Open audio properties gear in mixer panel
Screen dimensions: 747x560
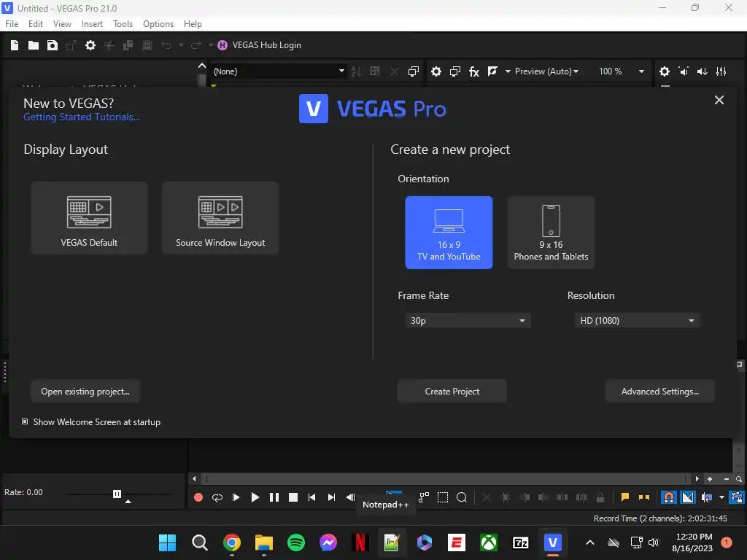(x=665, y=71)
